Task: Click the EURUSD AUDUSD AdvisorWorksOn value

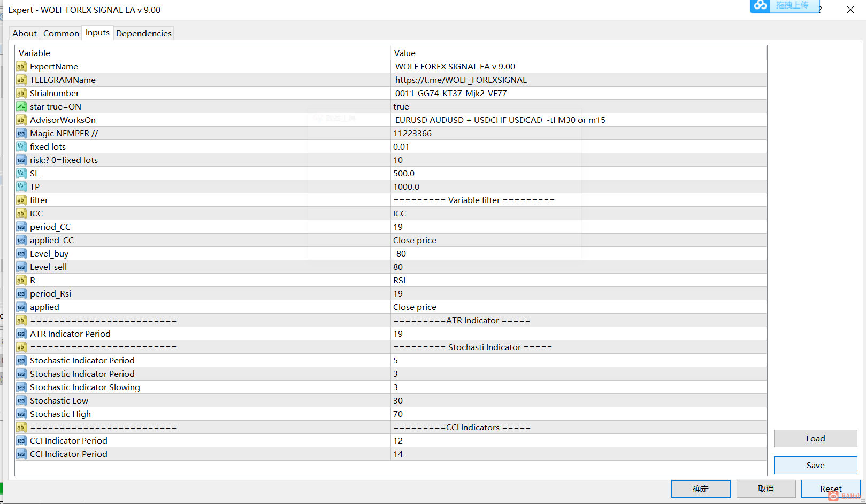Action: coord(500,120)
